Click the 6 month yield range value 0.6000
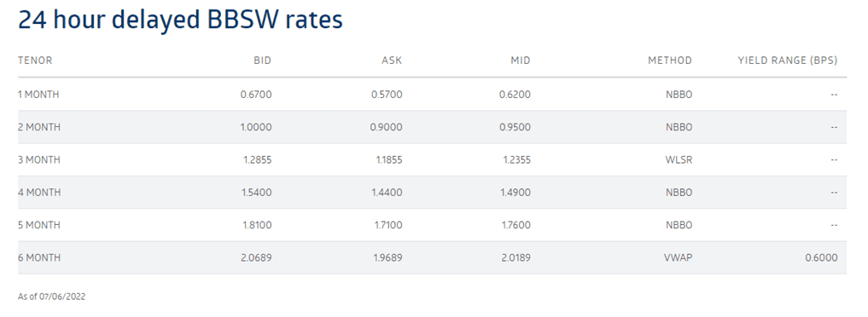 point(821,257)
